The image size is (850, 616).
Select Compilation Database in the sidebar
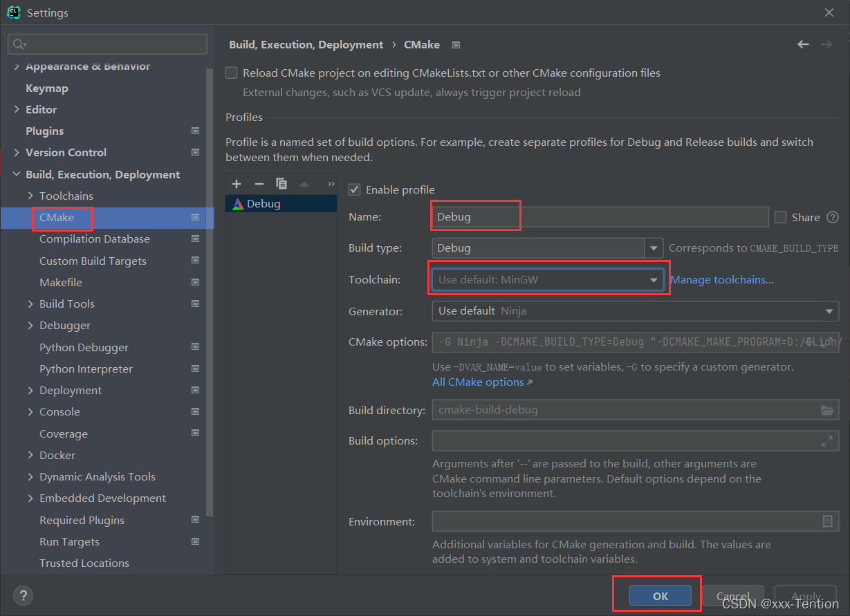(95, 239)
